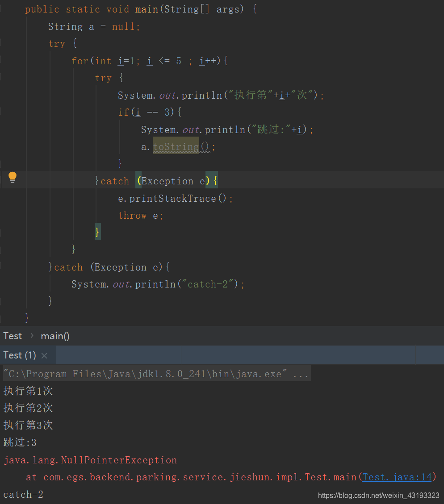Viewport: 444px width, 504px height.
Task: Close the Test (1) run tab
Action: [44, 355]
